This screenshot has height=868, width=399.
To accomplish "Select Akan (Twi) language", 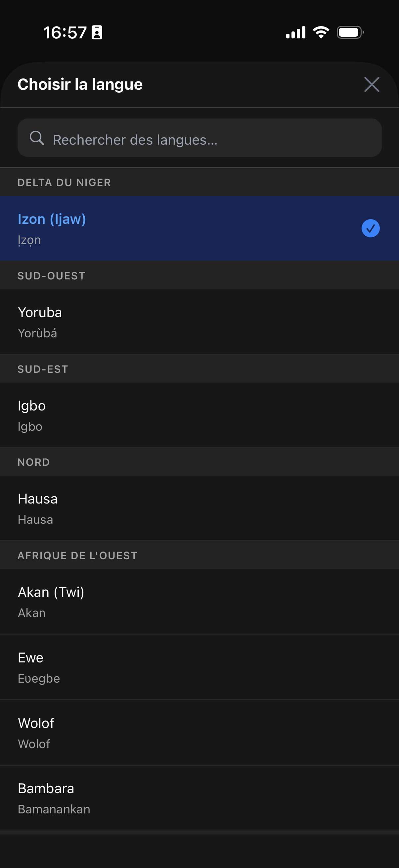I will pyautogui.click(x=199, y=602).
